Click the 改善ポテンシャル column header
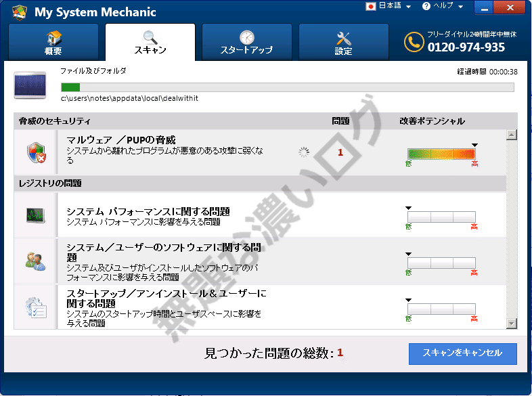This screenshot has height=396, width=532. pos(433,120)
